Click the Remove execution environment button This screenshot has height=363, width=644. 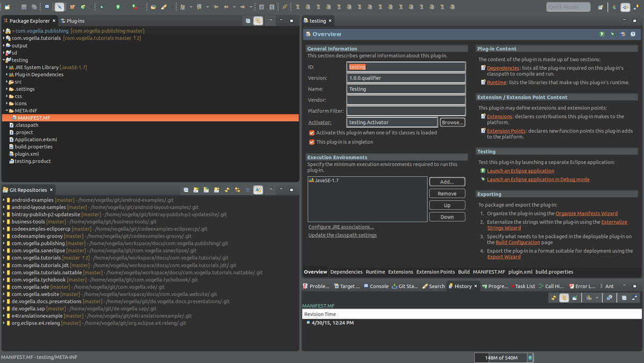point(447,194)
